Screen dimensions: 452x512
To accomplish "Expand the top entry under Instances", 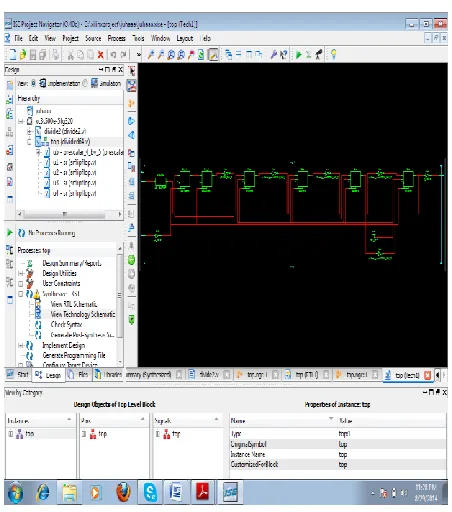I will pyautogui.click(x=11, y=434).
